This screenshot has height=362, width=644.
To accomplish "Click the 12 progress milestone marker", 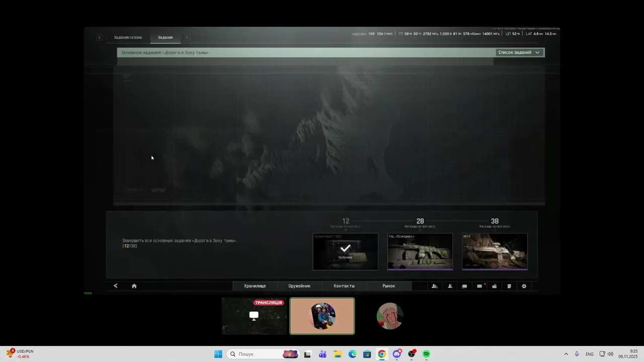I will pos(346,221).
